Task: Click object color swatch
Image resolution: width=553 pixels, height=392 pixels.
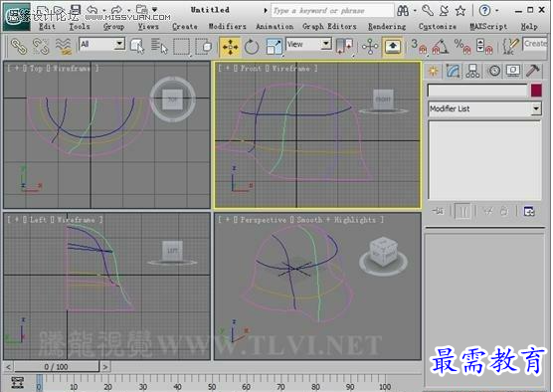Action: [x=536, y=91]
